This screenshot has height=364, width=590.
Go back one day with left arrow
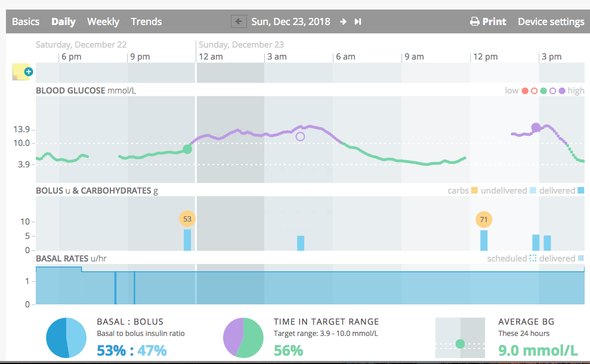(239, 21)
